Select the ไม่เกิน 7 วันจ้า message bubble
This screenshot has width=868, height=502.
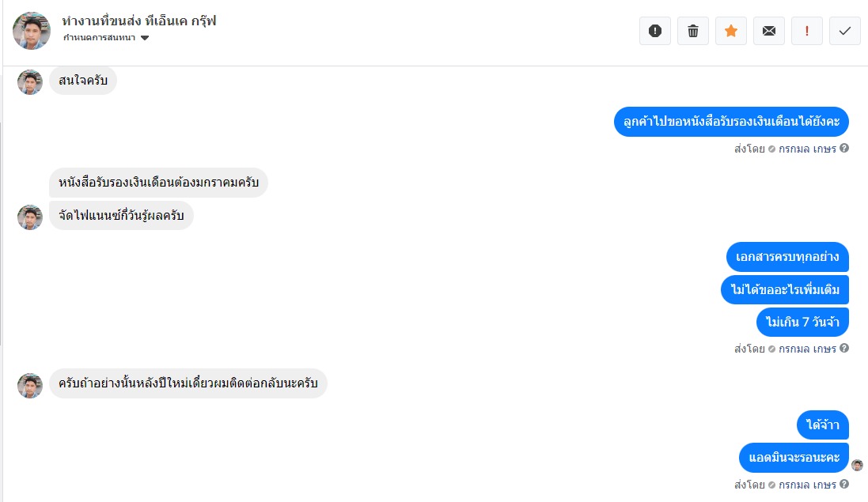click(x=803, y=323)
